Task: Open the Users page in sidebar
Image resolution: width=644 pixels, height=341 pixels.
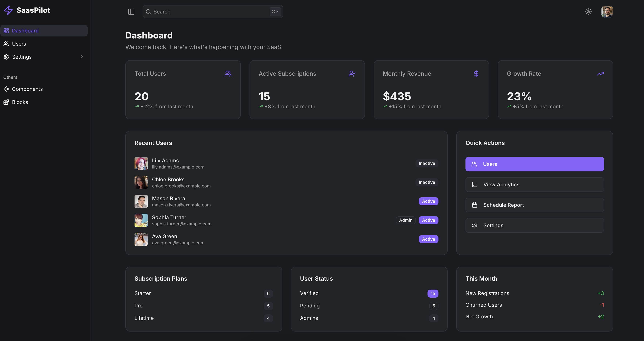Action: coord(19,44)
